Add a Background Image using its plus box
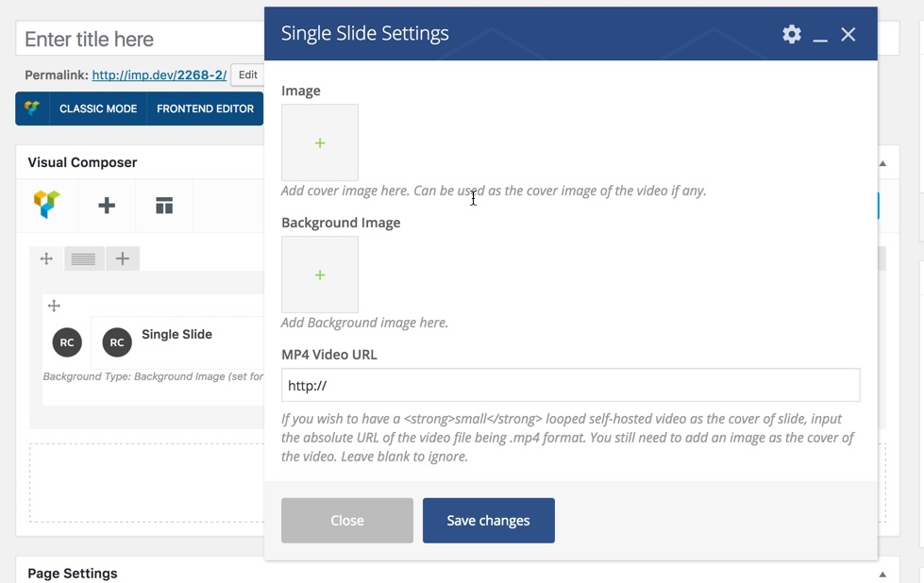The width and height of the screenshot is (924, 583). tap(320, 275)
